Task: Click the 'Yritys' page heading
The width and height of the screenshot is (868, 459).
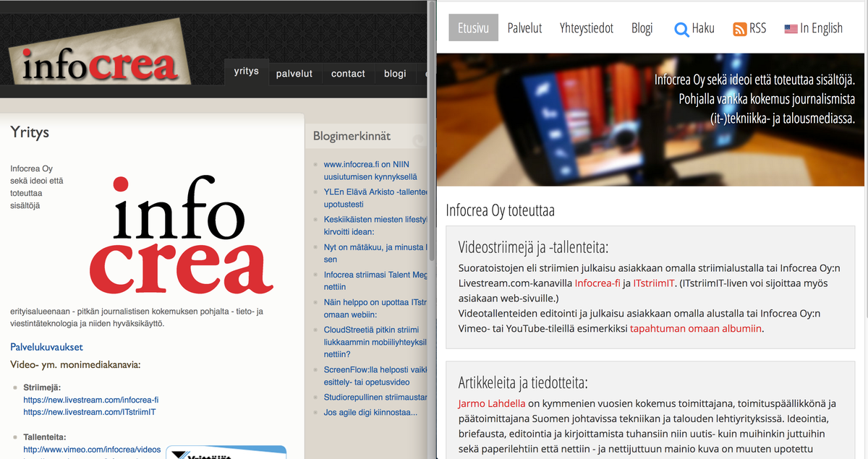Action: click(30, 132)
